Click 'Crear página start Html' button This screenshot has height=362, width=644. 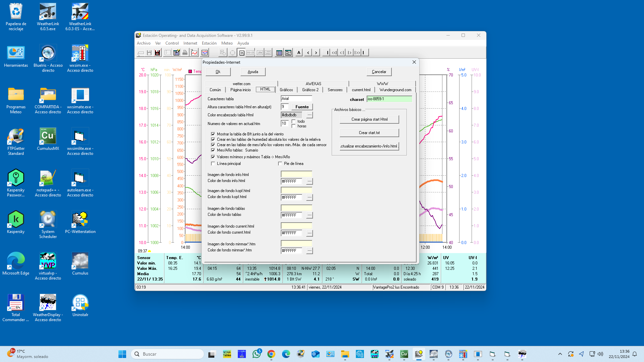[369, 119]
